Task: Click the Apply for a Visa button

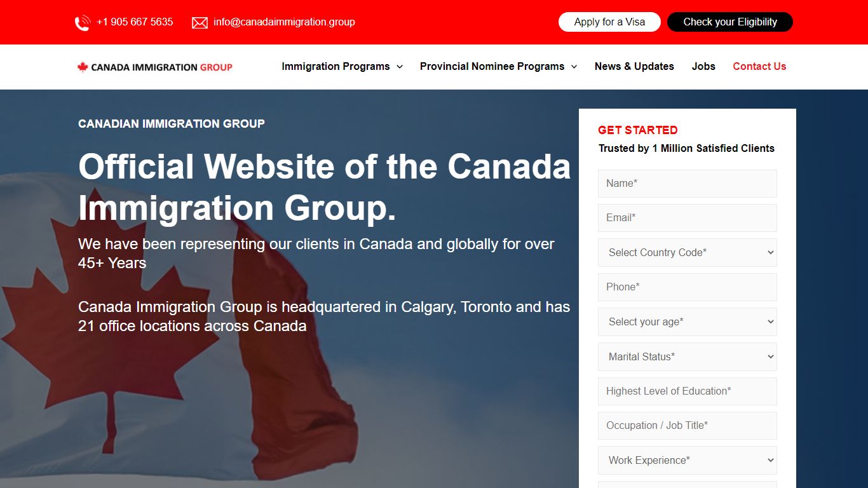Action: pos(609,22)
